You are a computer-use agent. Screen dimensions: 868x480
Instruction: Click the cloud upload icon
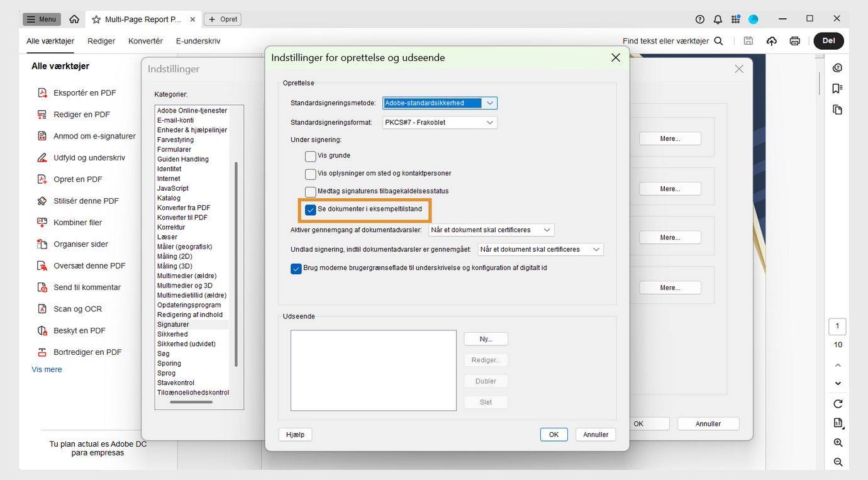772,41
